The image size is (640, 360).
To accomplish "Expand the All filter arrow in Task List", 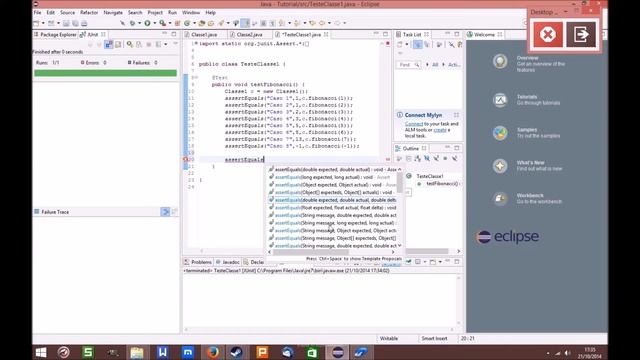I will point(427,64).
